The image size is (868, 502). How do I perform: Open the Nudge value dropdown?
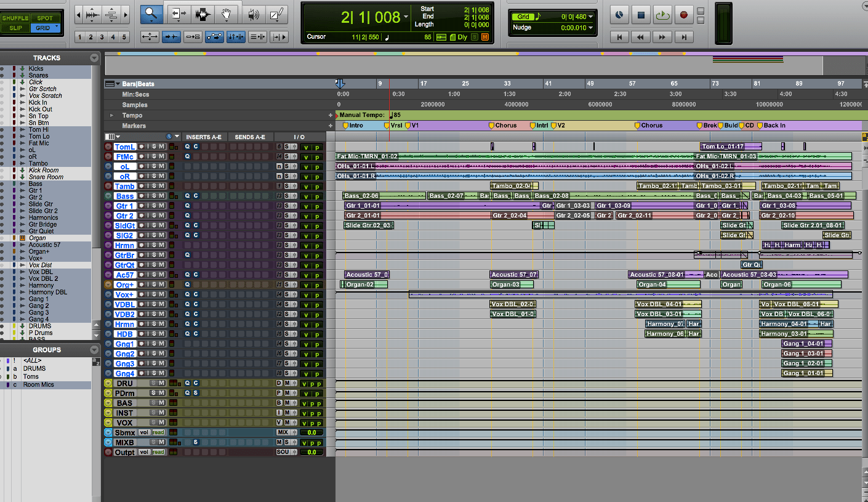click(x=590, y=27)
